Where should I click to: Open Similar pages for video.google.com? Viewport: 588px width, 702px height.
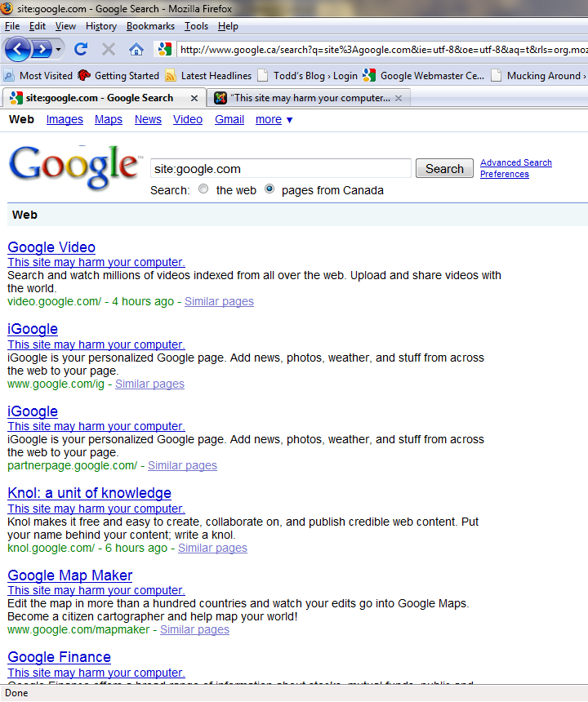(x=219, y=302)
